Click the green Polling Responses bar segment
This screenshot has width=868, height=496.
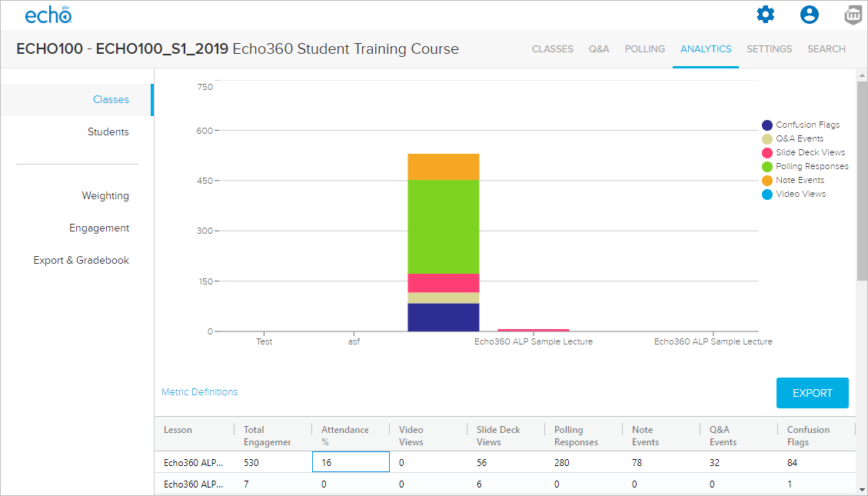click(444, 227)
